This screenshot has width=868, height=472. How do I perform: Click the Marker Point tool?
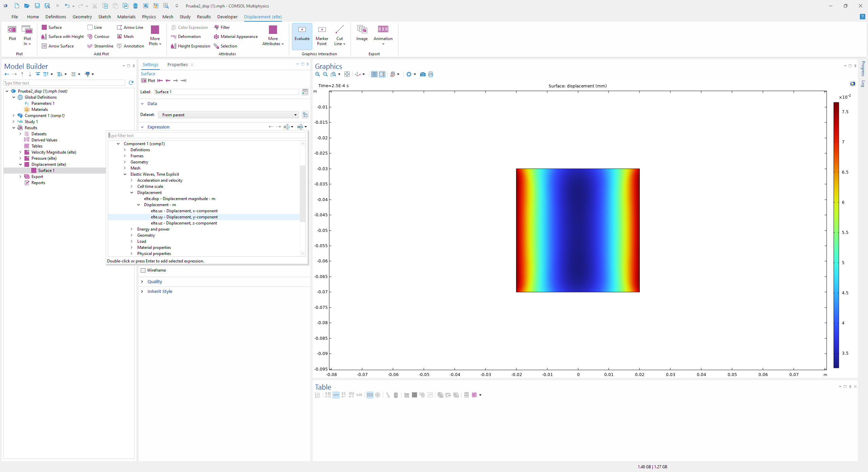pos(322,35)
